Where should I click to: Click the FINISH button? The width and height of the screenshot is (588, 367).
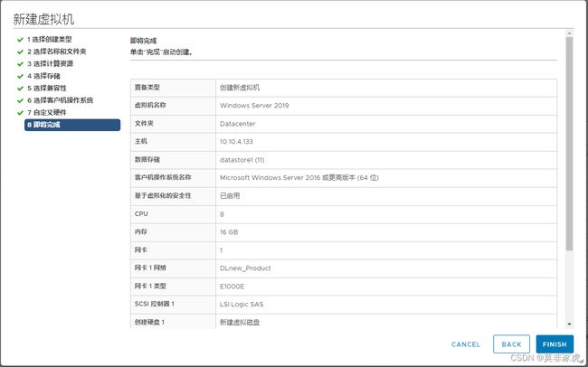pyautogui.click(x=555, y=344)
